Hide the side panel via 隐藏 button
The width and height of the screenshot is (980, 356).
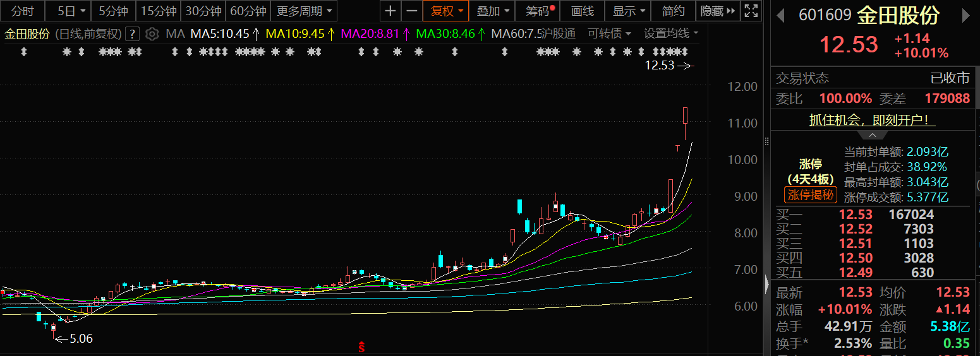click(718, 11)
